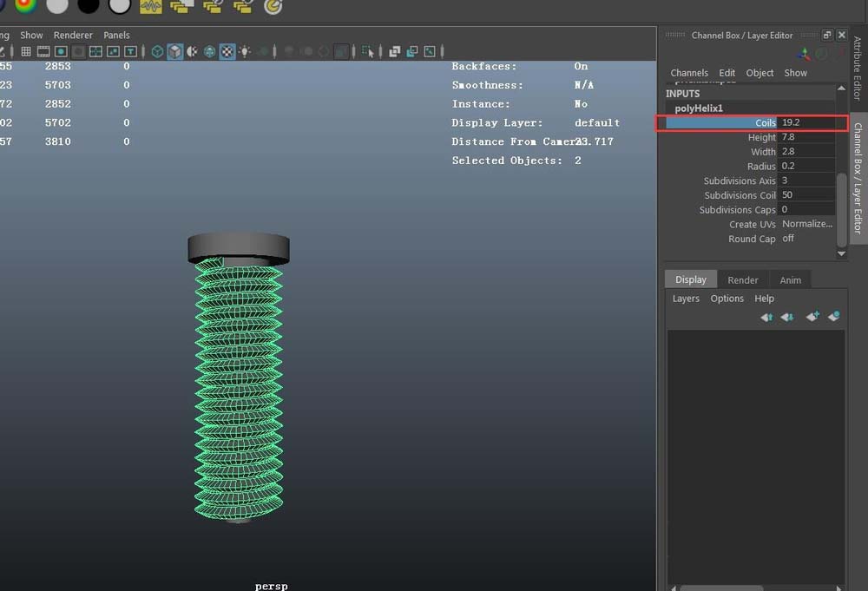Viewport: 868px width, 591px height.
Task: Click move layer down icon
Action: coord(786,317)
